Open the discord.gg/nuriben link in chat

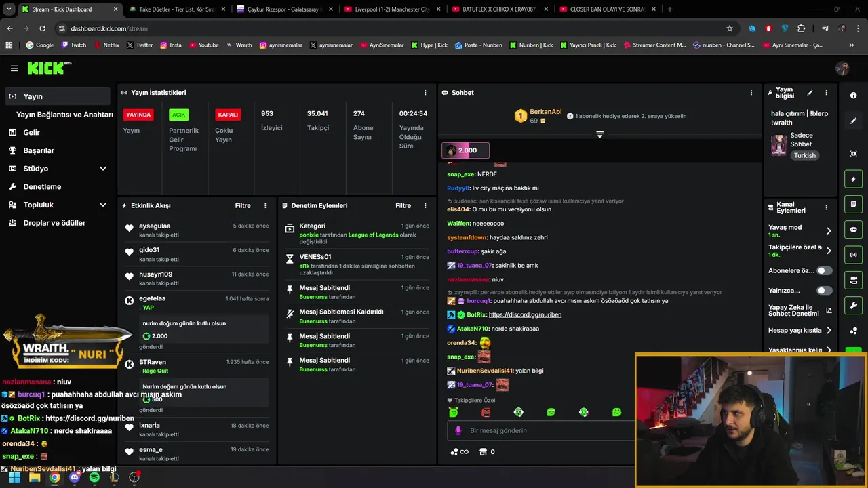point(525,314)
